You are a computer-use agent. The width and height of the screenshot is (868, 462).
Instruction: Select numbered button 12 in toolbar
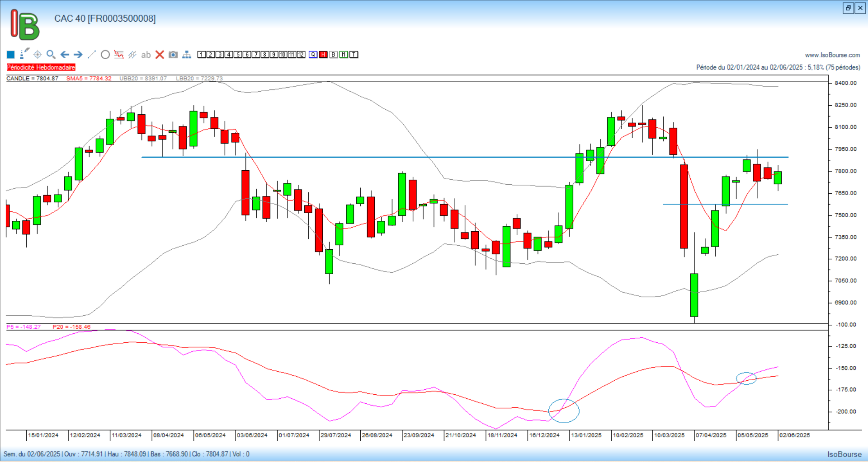tap(301, 55)
